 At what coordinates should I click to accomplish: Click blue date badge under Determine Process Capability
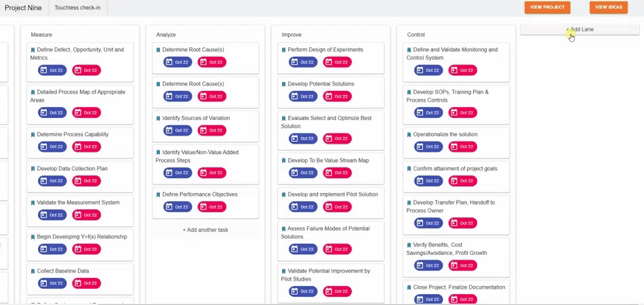point(52,146)
